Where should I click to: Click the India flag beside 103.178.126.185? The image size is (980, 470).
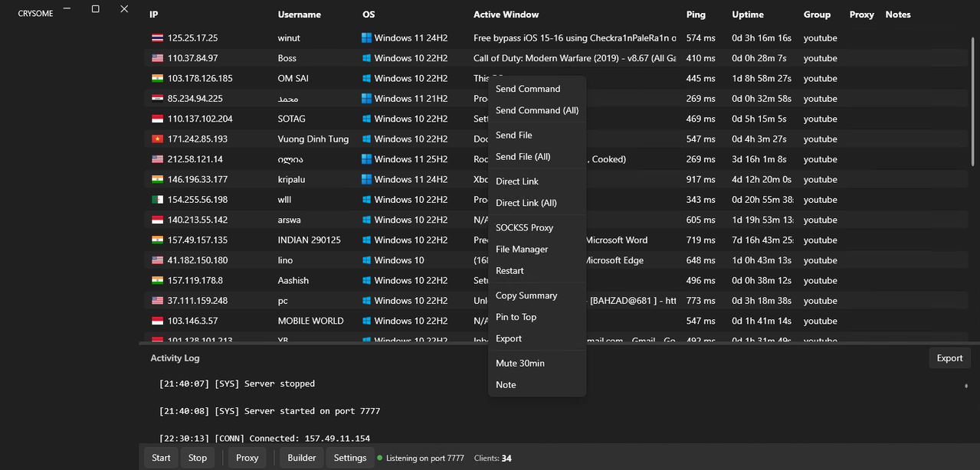(x=157, y=78)
